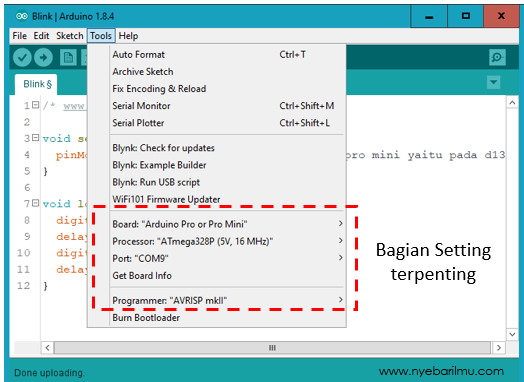Collapse the fold marker at void setup line 3
The height and width of the screenshot is (382, 524).
(35, 137)
